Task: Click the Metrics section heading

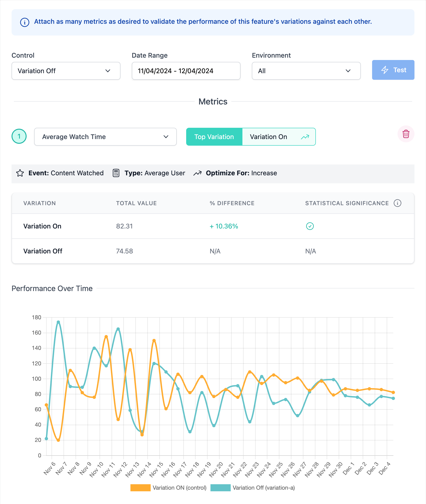Action: 213,102
